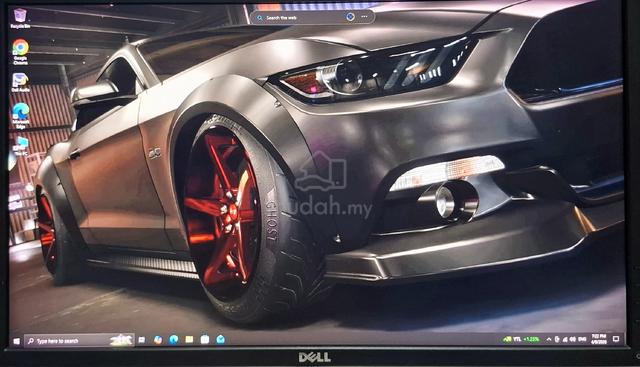Open the circular Copilot button in the desktop search bar

pyautogui.click(x=350, y=17)
